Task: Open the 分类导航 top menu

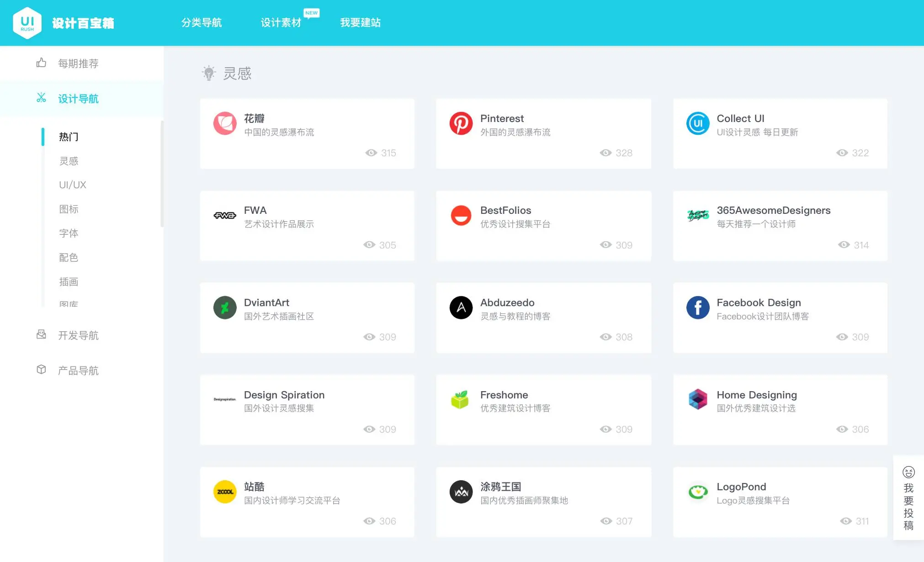Action: tap(202, 22)
